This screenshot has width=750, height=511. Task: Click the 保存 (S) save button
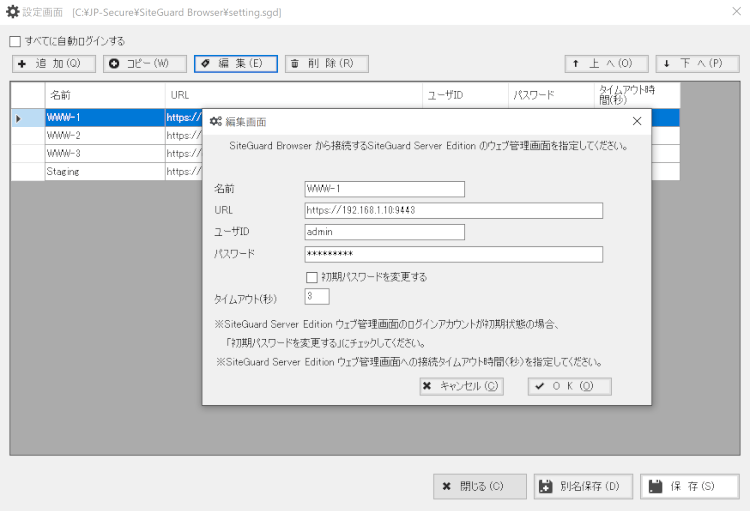[689, 487]
